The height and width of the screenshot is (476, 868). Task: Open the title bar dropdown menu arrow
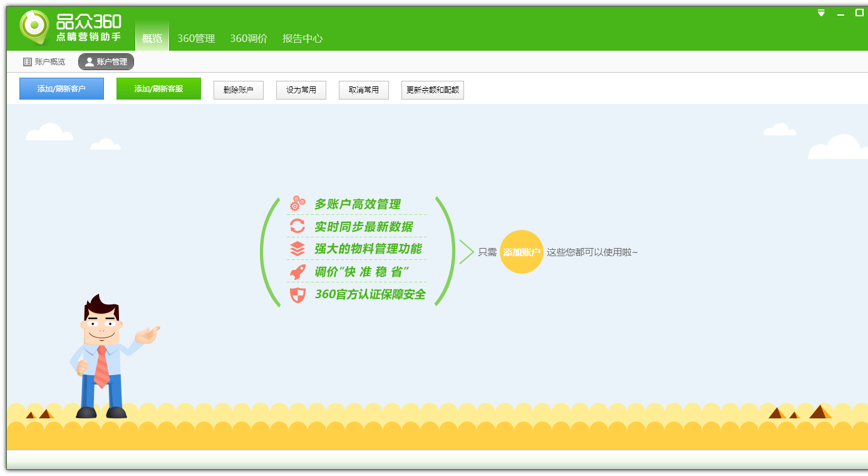pos(821,13)
